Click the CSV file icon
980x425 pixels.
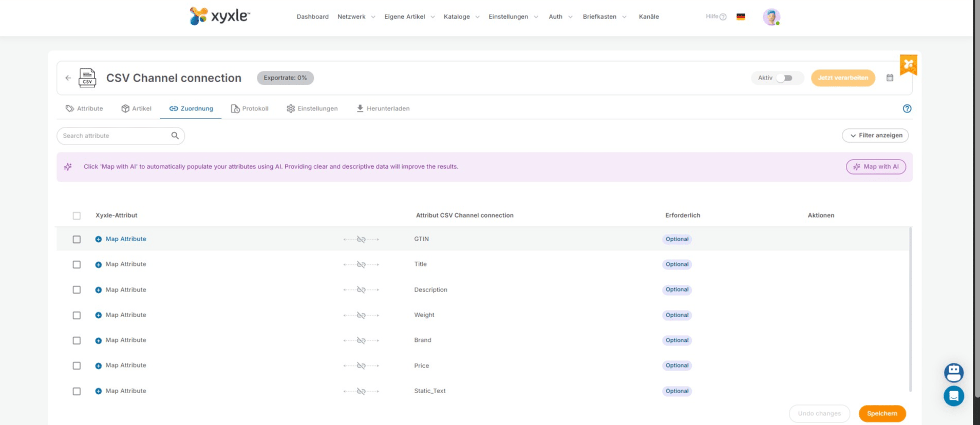pyautogui.click(x=87, y=78)
